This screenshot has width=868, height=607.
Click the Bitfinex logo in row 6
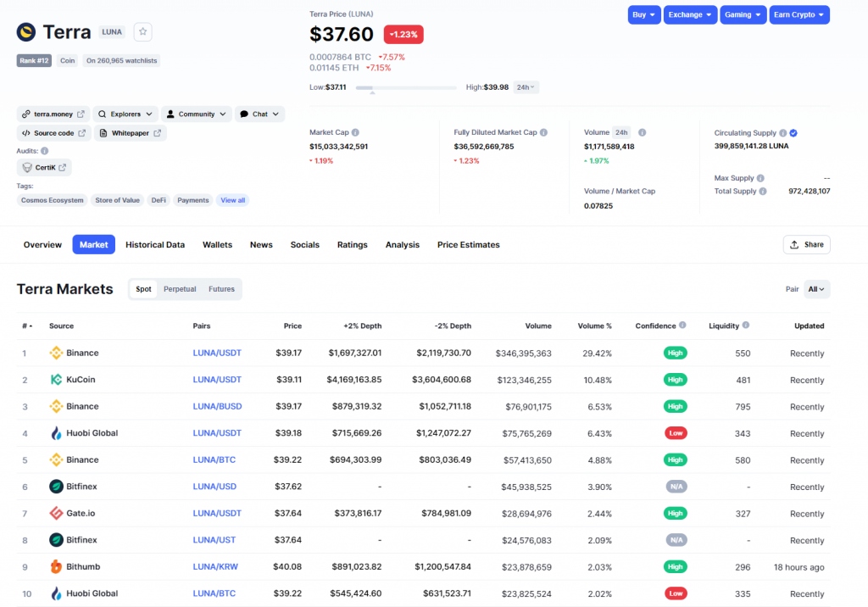coord(56,487)
